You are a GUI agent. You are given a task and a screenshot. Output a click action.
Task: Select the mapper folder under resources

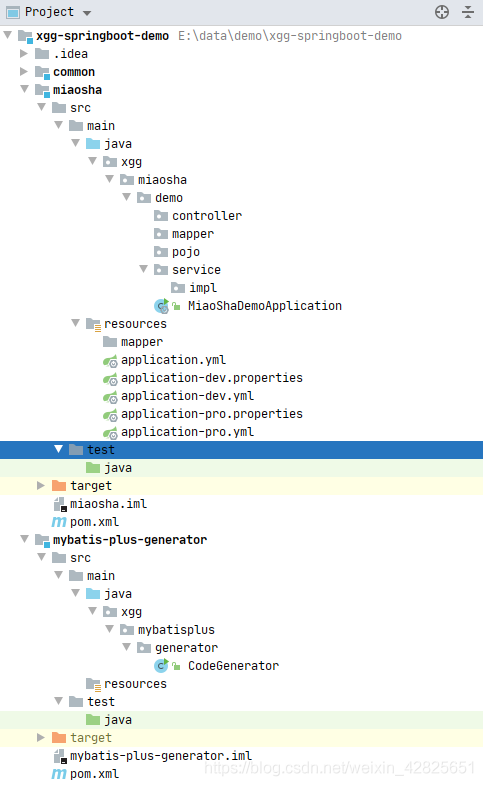(142, 342)
